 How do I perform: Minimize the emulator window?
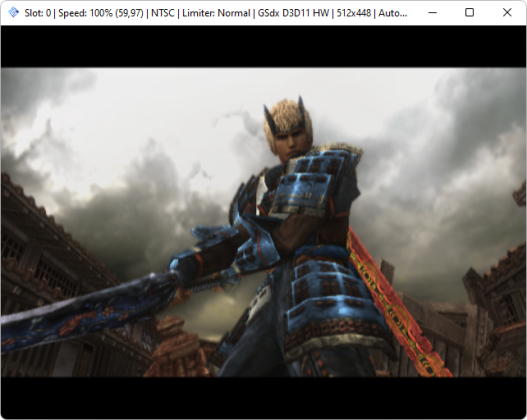[433, 12]
